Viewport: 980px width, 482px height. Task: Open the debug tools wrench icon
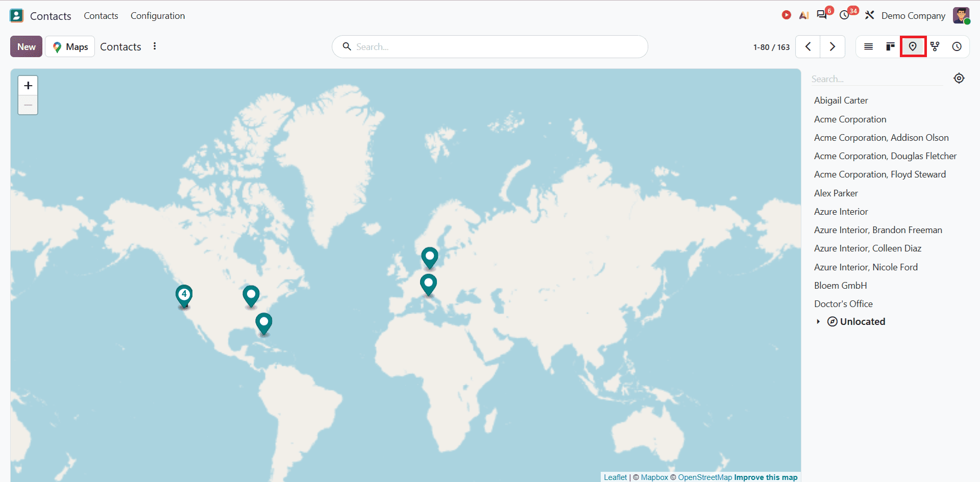(x=870, y=15)
